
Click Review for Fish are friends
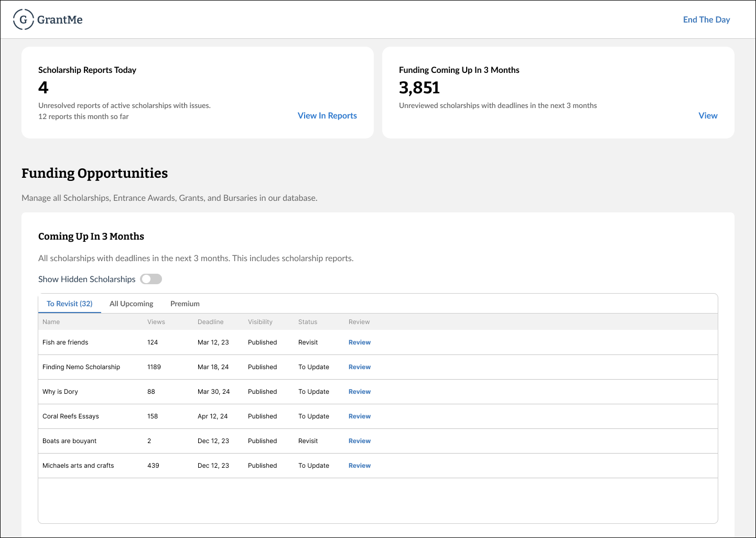click(x=360, y=342)
